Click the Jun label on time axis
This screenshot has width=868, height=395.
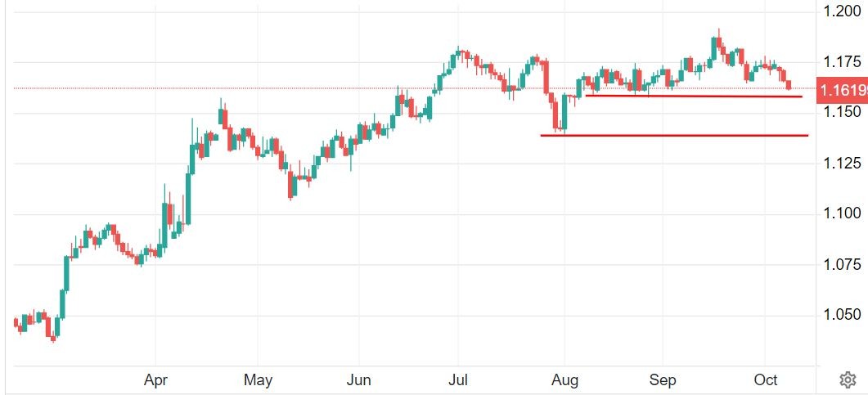pos(358,380)
